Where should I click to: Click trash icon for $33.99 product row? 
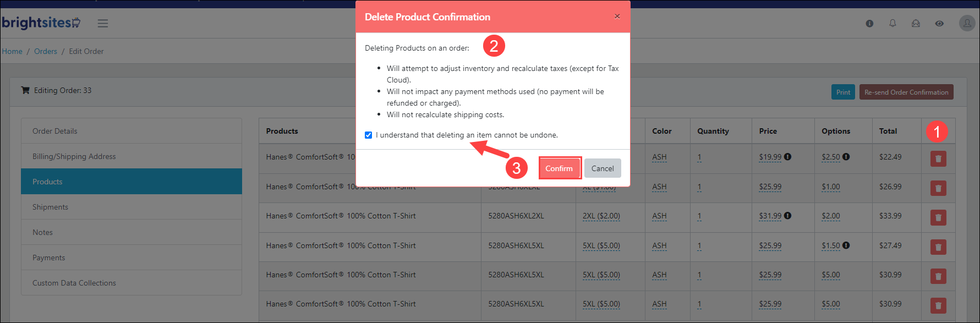[x=938, y=217]
